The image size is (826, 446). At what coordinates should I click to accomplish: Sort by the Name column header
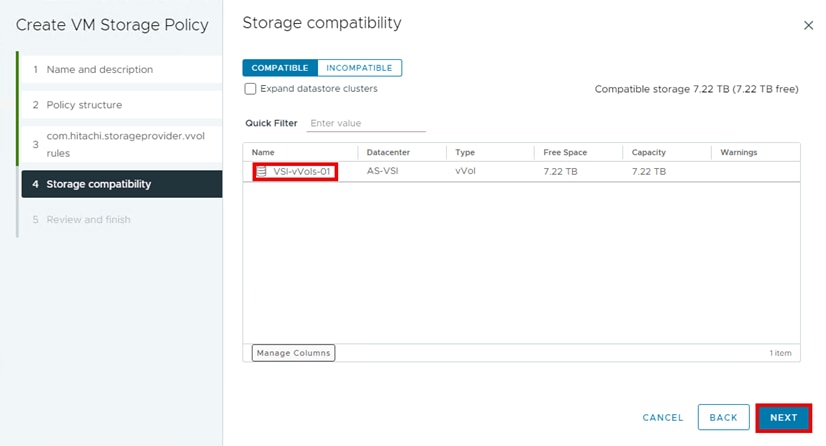[263, 152]
